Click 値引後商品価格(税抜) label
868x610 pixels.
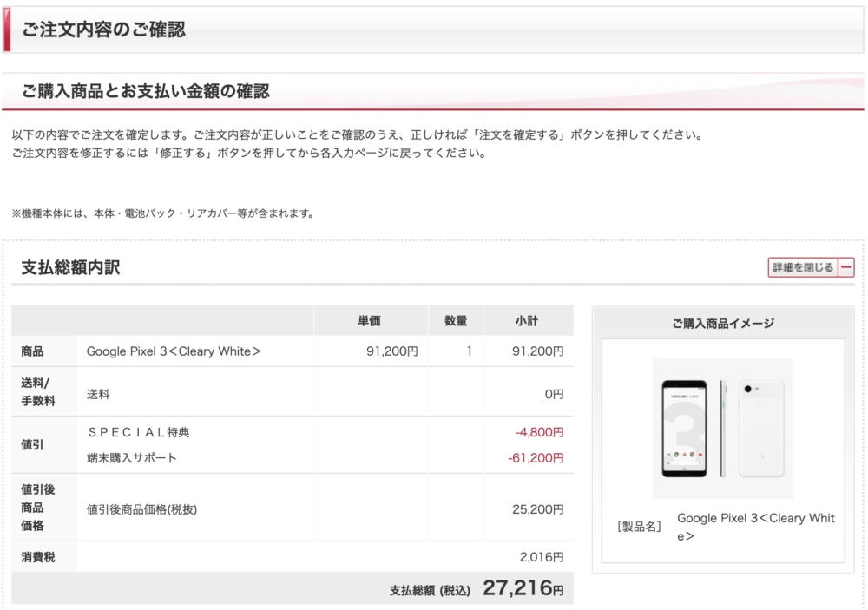point(141,509)
